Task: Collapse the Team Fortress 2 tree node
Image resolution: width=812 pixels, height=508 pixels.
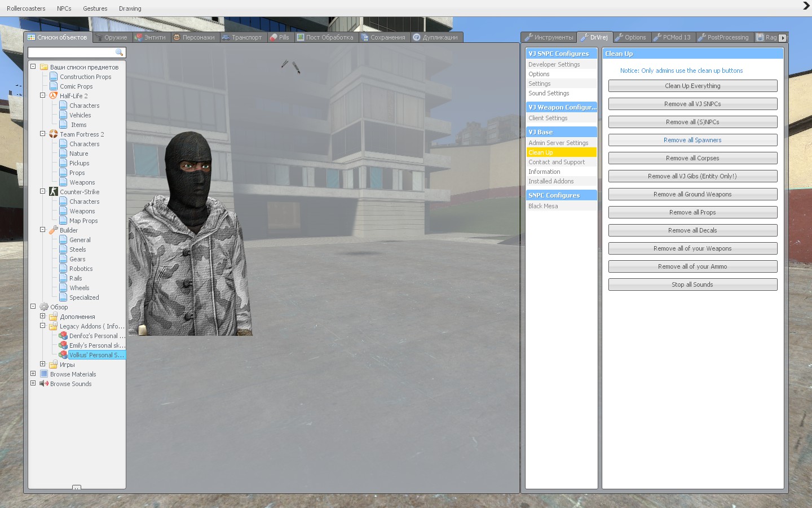Action: [42, 134]
